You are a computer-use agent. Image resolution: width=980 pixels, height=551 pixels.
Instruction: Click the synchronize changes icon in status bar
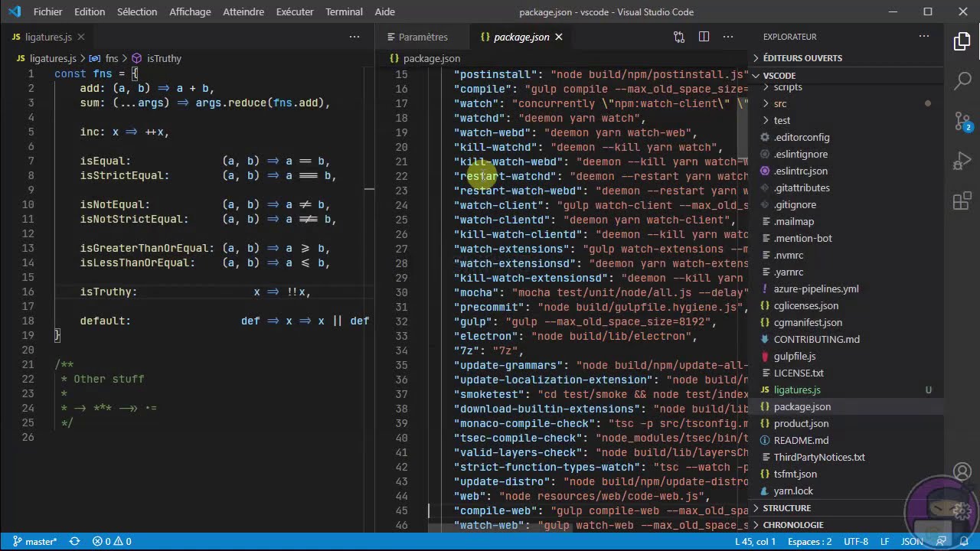(74, 541)
